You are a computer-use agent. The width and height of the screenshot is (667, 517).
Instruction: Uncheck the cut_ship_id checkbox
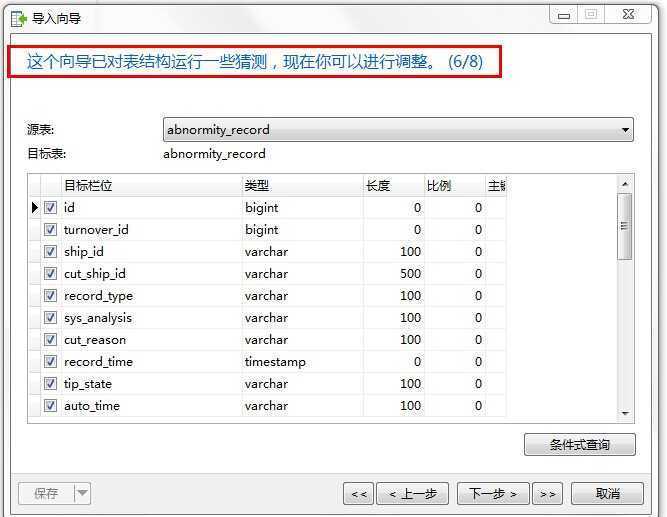[x=50, y=274]
